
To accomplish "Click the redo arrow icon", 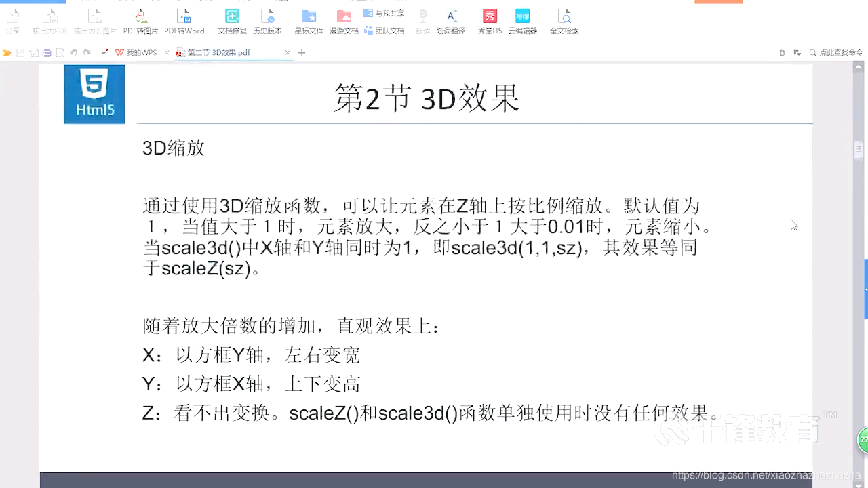I will coord(87,52).
